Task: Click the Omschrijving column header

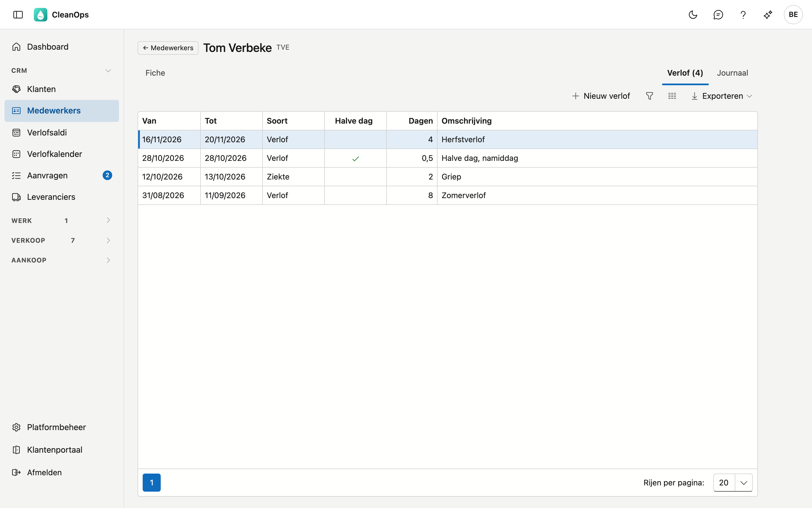Action: point(597,121)
